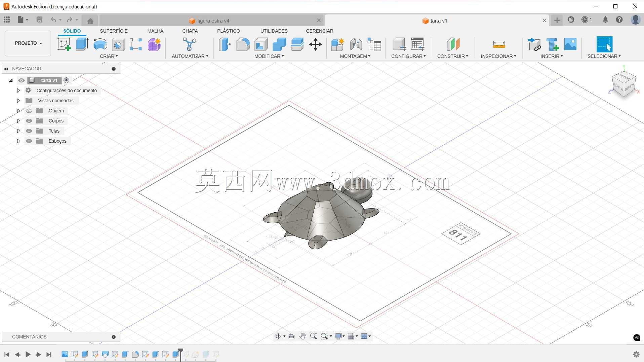Screen dimensions: 644x362
Task: Select the Create Sketch tool
Action: click(x=64, y=44)
